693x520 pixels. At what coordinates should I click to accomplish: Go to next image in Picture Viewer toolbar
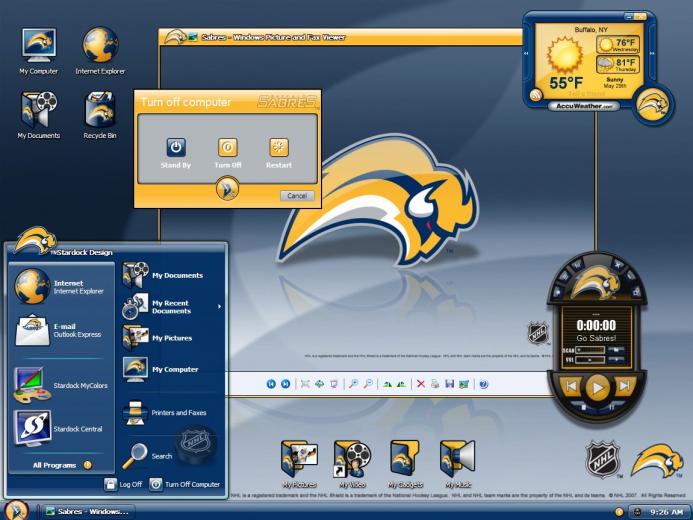tap(286, 384)
